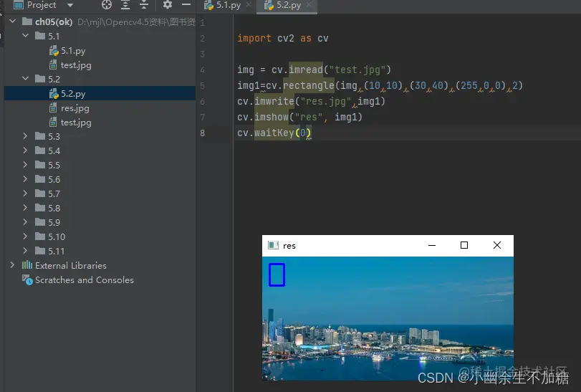Collapse the ch05(ok) root folder
This screenshot has height=392, width=581.
[x=13, y=21]
